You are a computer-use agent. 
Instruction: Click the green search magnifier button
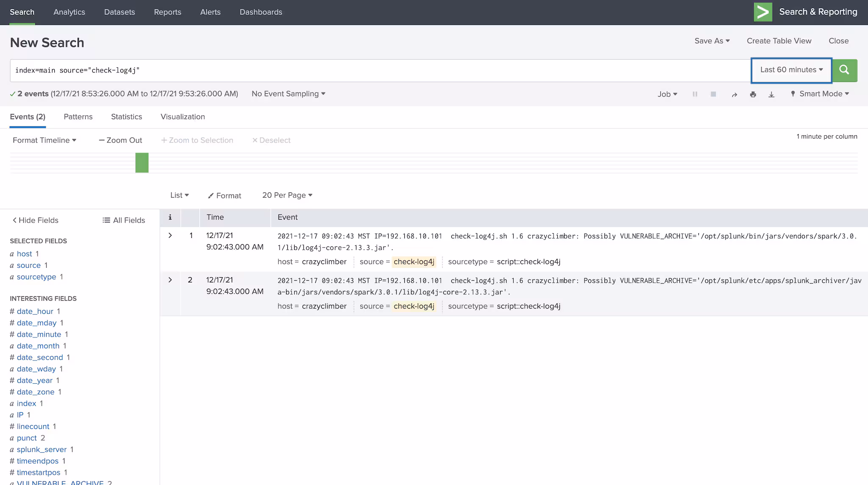(x=844, y=70)
